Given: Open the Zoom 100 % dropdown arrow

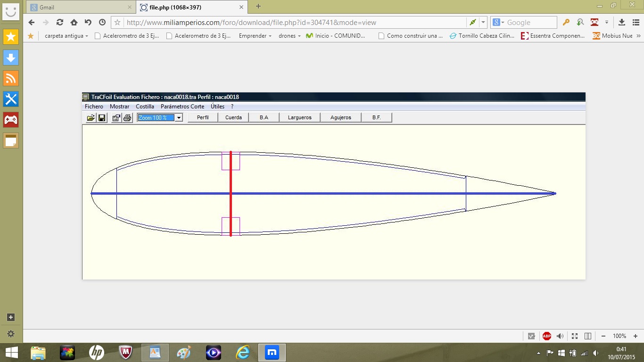Looking at the screenshot, I should tap(179, 118).
